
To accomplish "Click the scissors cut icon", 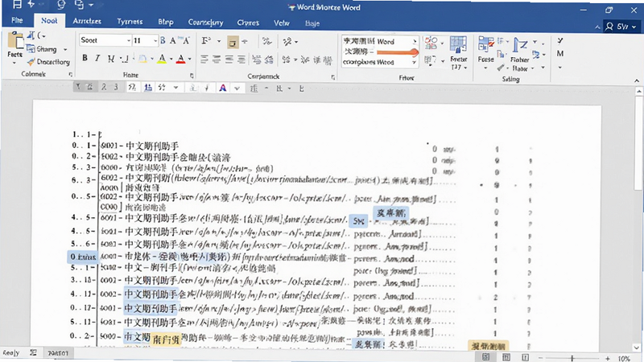I will [x=31, y=35].
